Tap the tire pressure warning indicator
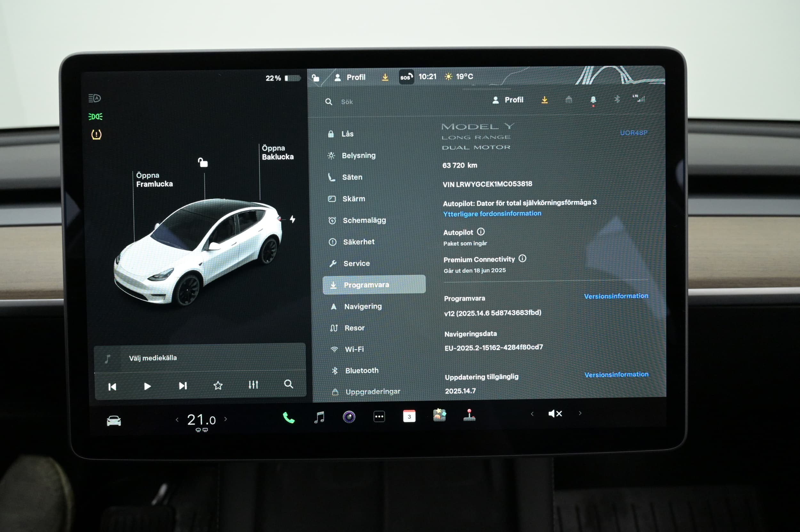The height and width of the screenshot is (532, 800). pos(96,134)
